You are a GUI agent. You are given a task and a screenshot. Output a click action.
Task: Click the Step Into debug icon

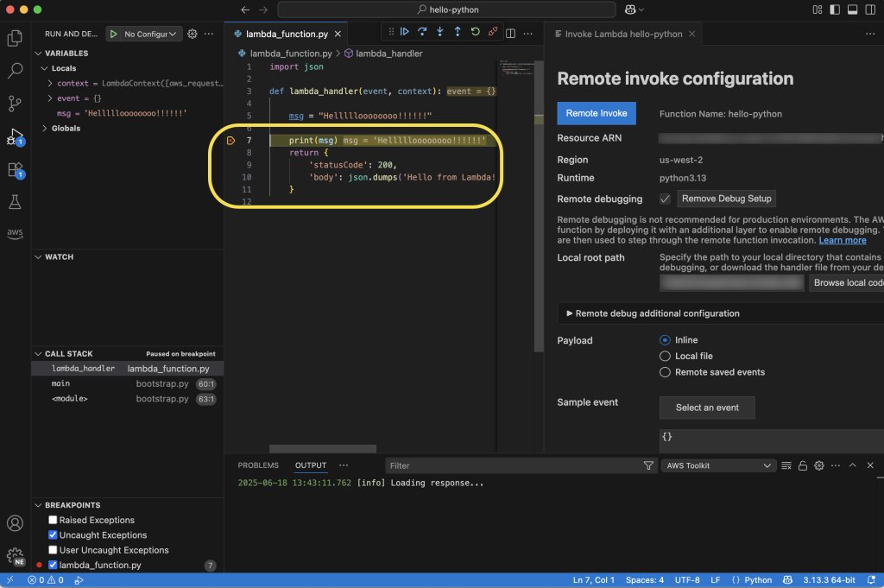click(439, 31)
